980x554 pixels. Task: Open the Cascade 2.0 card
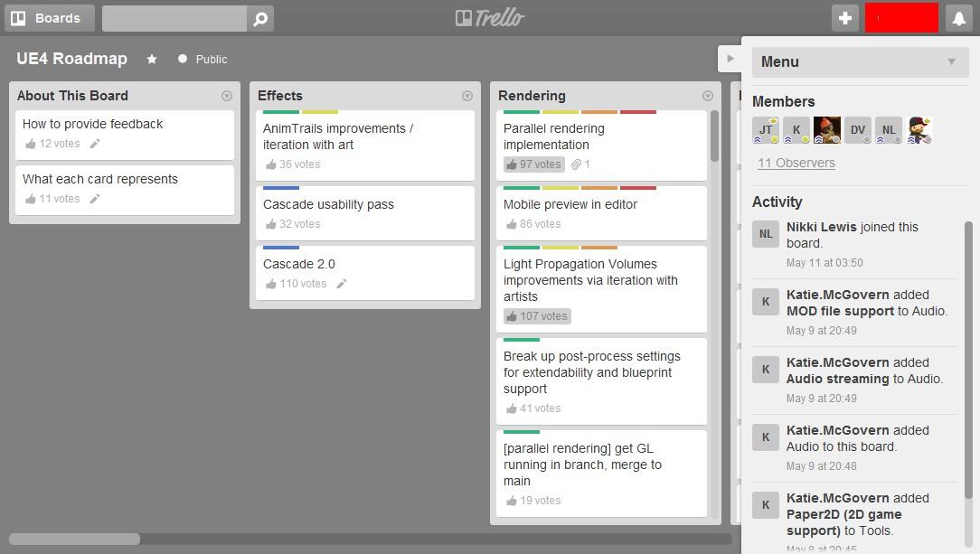pyautogui.click(x=365, y=273)
